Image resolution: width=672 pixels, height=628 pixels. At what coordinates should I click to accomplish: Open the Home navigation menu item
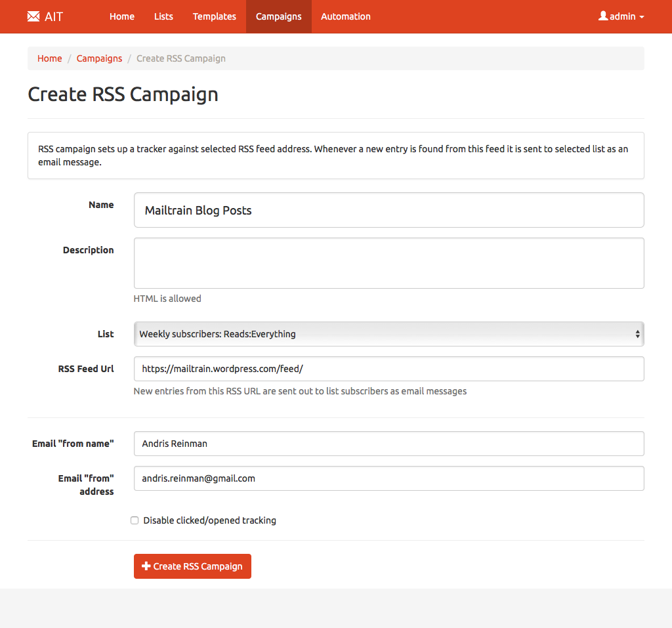click(122, 16)
